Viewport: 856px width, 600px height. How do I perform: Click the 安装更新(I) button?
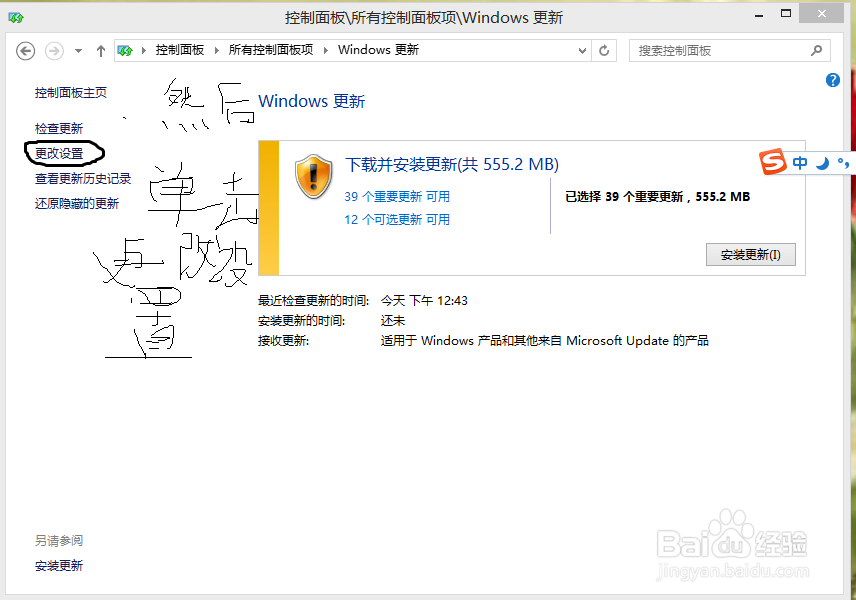pos(751,254)
